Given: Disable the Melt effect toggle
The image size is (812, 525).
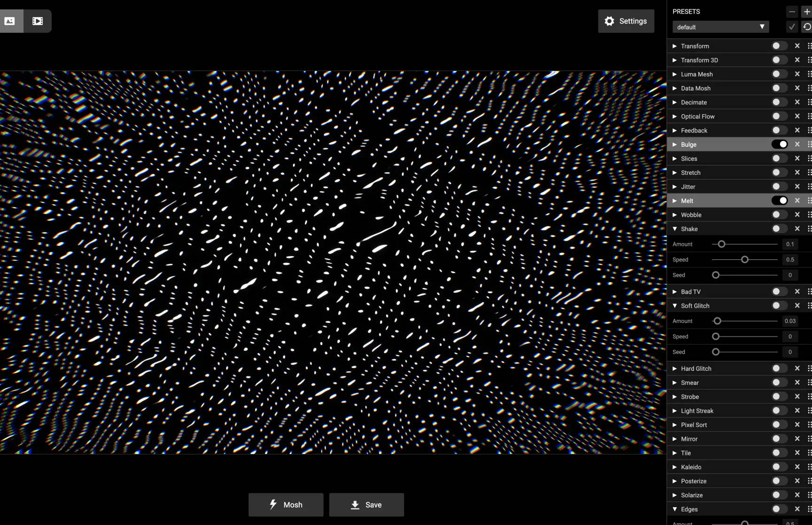Looking at the screenshot, I should (x=780, y=201).
